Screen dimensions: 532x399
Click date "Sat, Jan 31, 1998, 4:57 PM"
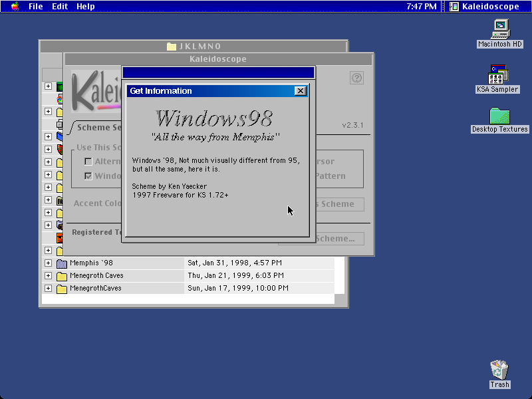(235, 263)
